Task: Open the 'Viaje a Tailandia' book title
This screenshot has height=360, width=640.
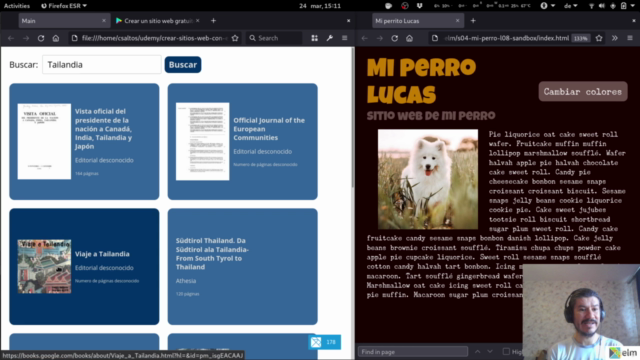Action: click(x=102, y=254)
